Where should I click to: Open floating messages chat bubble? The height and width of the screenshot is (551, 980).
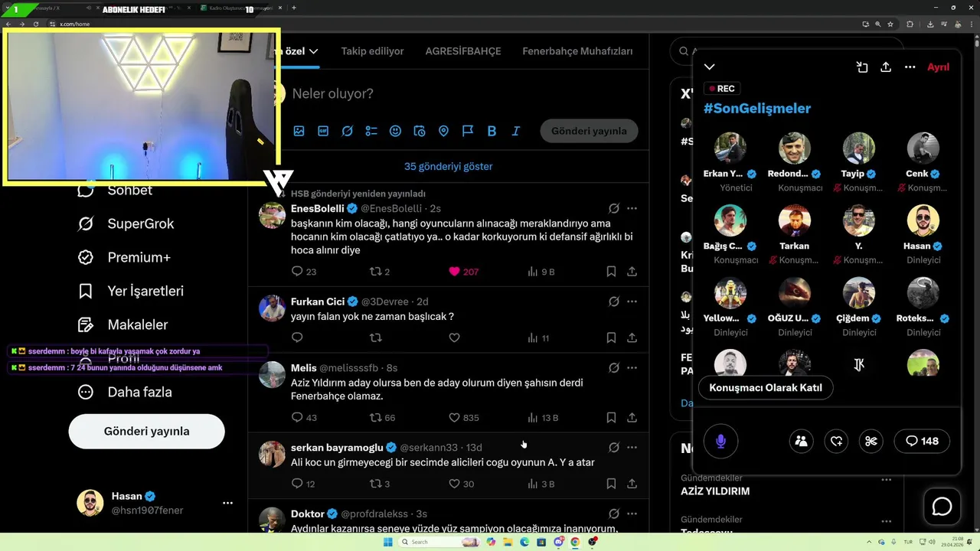(x=942, y=507)
